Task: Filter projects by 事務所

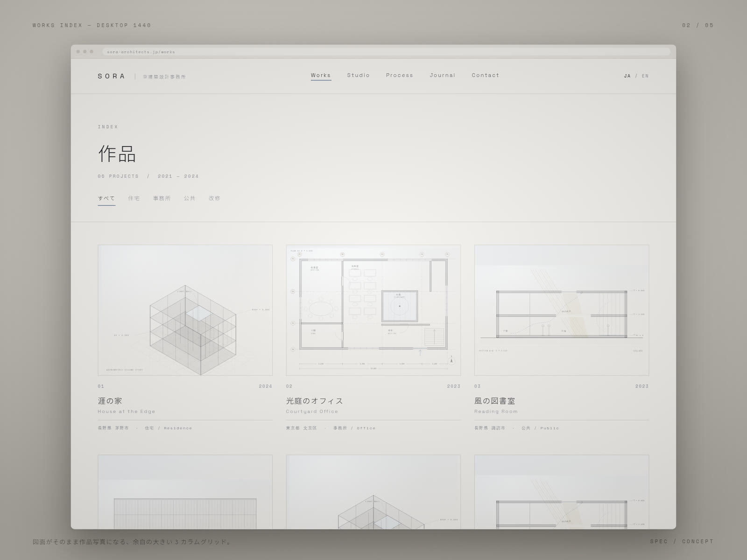Action: click(162, 198)
